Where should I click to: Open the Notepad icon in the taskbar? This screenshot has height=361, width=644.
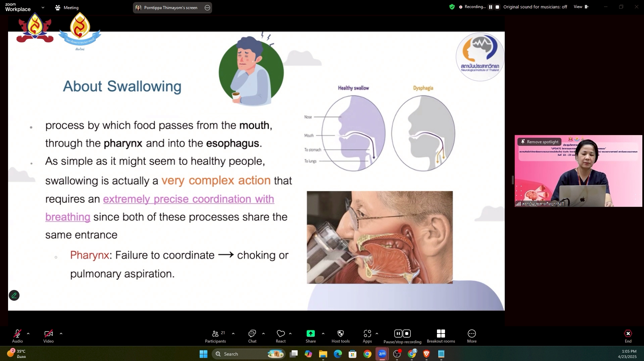tap(441, 354)
